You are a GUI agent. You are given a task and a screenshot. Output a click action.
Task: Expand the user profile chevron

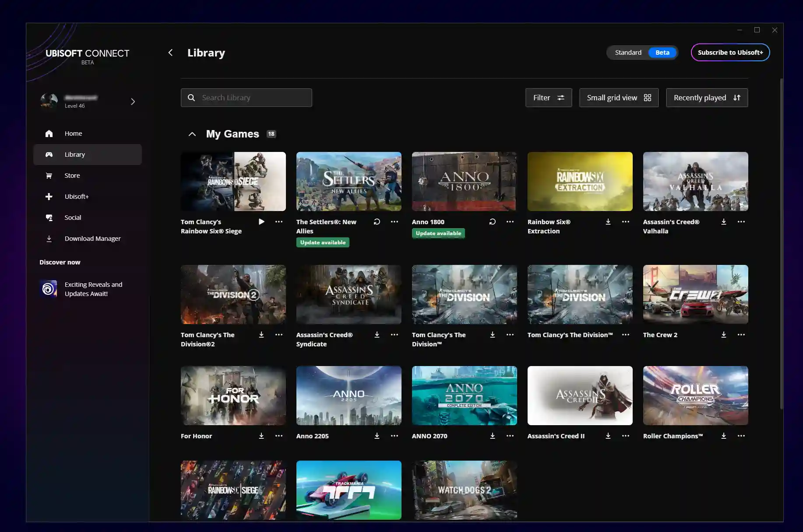[133, 102]
